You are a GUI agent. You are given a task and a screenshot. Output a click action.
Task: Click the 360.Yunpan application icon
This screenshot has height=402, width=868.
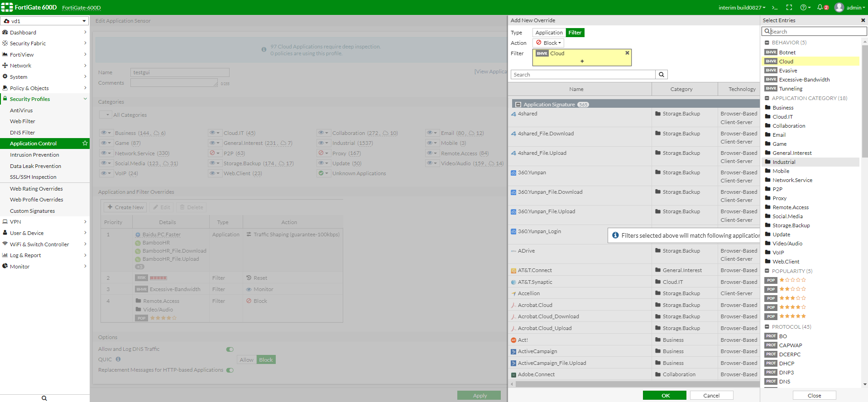[x=513, y=173]
